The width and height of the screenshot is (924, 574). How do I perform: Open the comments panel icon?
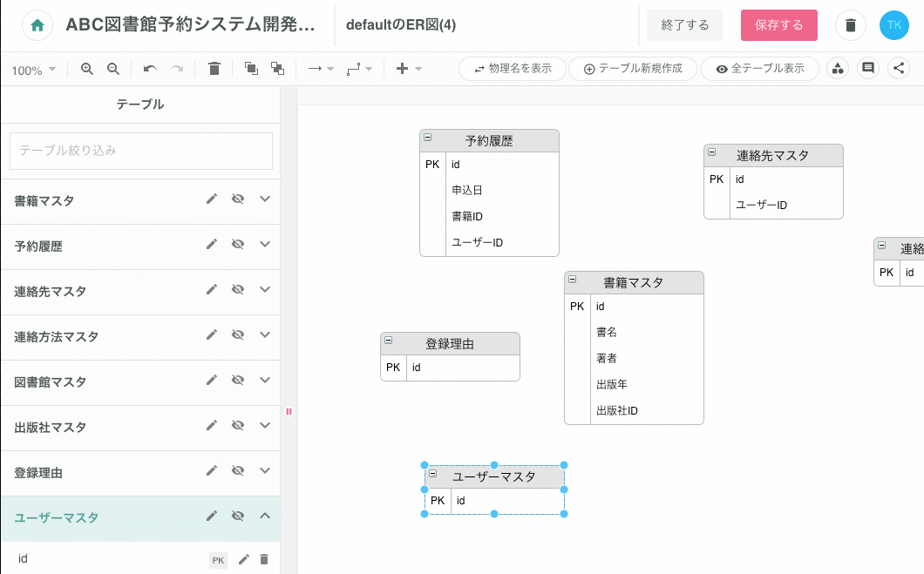point(867,68)
